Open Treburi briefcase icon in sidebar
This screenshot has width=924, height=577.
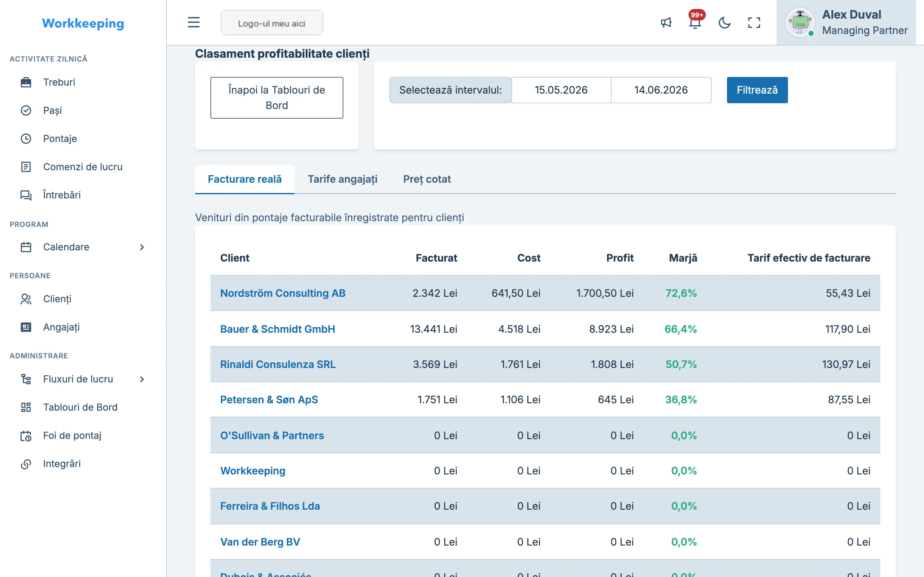click(x=26, y=82)
